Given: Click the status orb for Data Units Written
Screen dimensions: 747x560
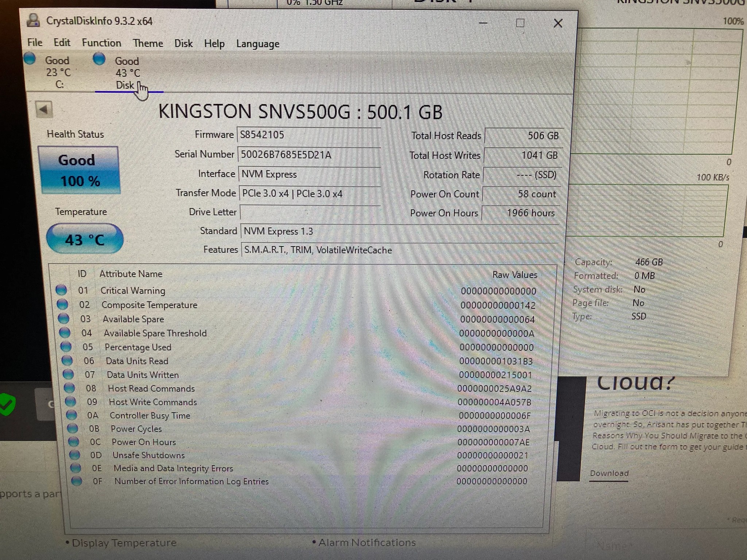Looking at the screenshot, I should [x=68, y=374].
